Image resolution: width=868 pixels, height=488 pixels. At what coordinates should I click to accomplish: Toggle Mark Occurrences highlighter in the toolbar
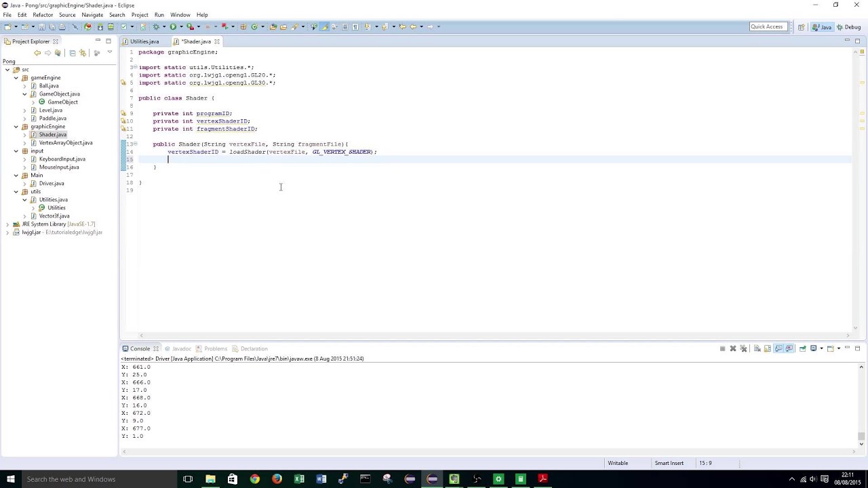324,26
